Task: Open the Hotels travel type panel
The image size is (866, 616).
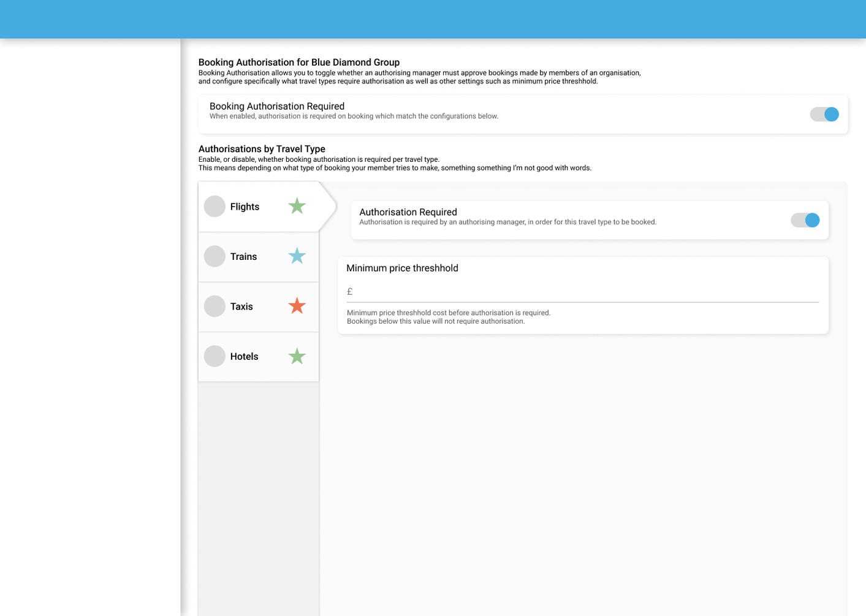Action: pyautogui.click(x=257, y=356)
